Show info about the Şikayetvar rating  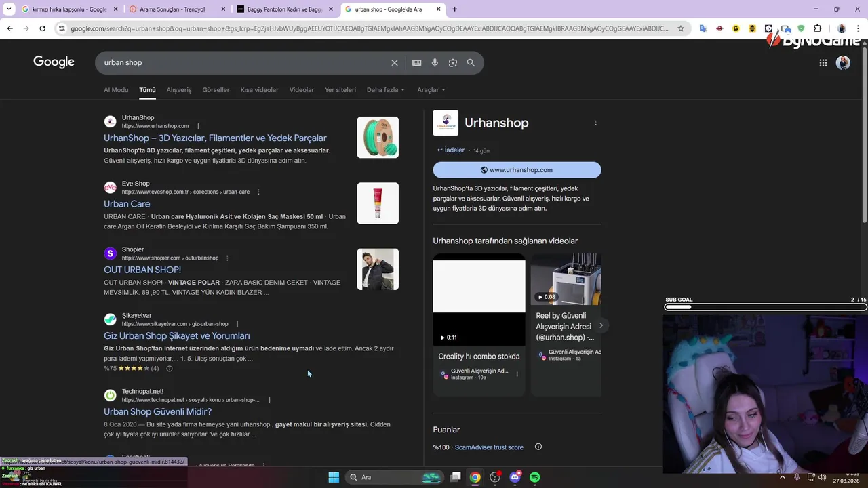[170, 369]
